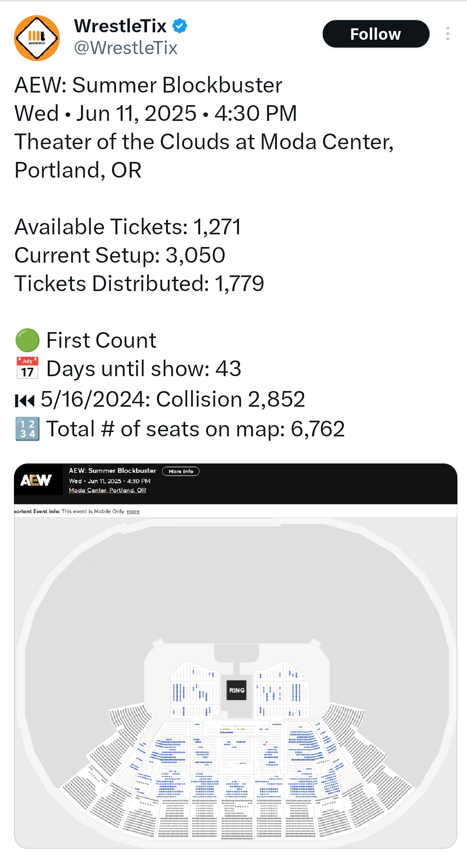Tap the WrestleTix display name
Viewport: 467px width, 868px height.
coord(120,26)
